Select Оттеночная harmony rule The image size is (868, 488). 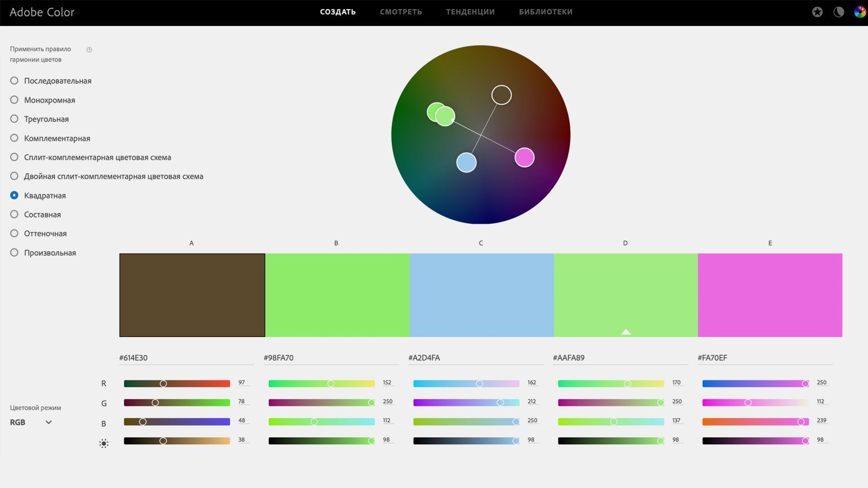tap(38, 233)
